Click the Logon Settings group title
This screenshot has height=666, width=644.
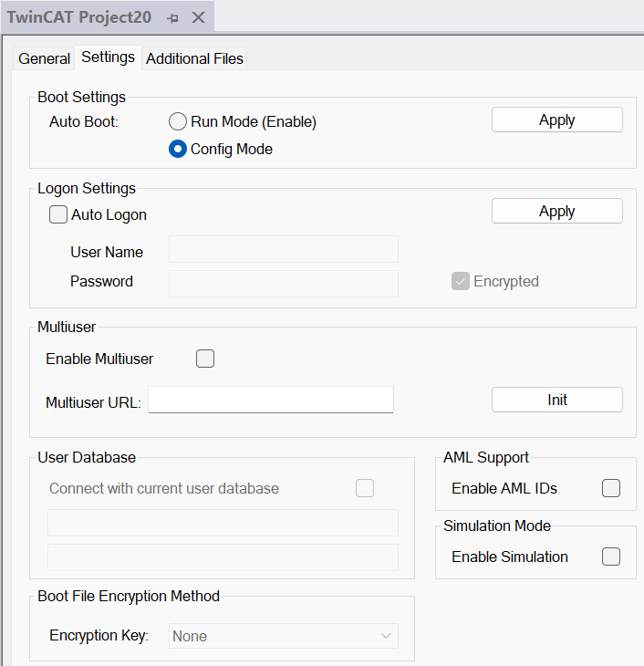[87, 189]
